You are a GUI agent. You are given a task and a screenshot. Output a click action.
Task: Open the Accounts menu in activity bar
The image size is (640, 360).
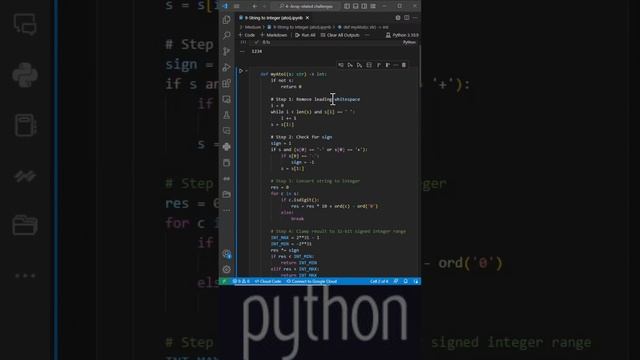coord(227,254)
